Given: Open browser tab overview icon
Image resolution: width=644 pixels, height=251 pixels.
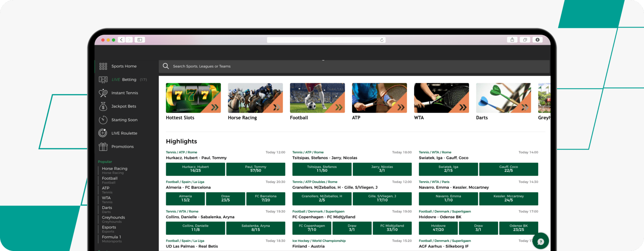Looking at the screenshot, I should click(525, 40).
